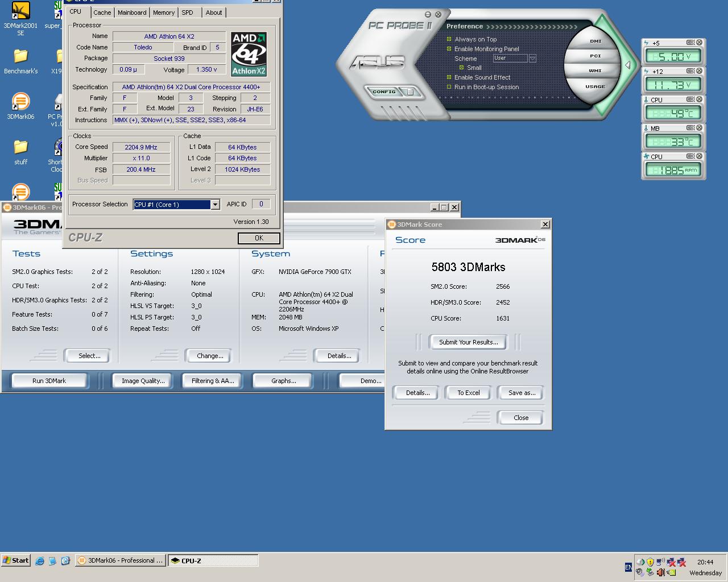Close the +5 voltage sensor panel

coord(699,43)
